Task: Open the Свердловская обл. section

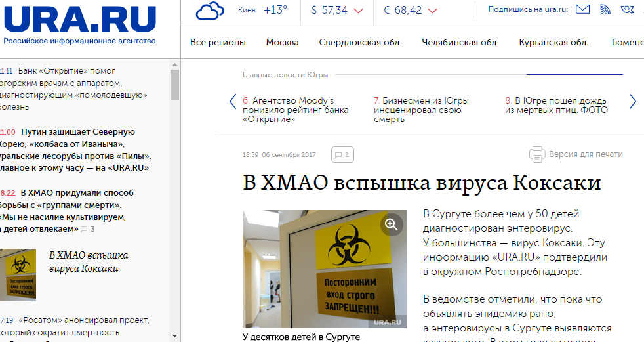Action: pyautogui.click(x=360, y=42)
